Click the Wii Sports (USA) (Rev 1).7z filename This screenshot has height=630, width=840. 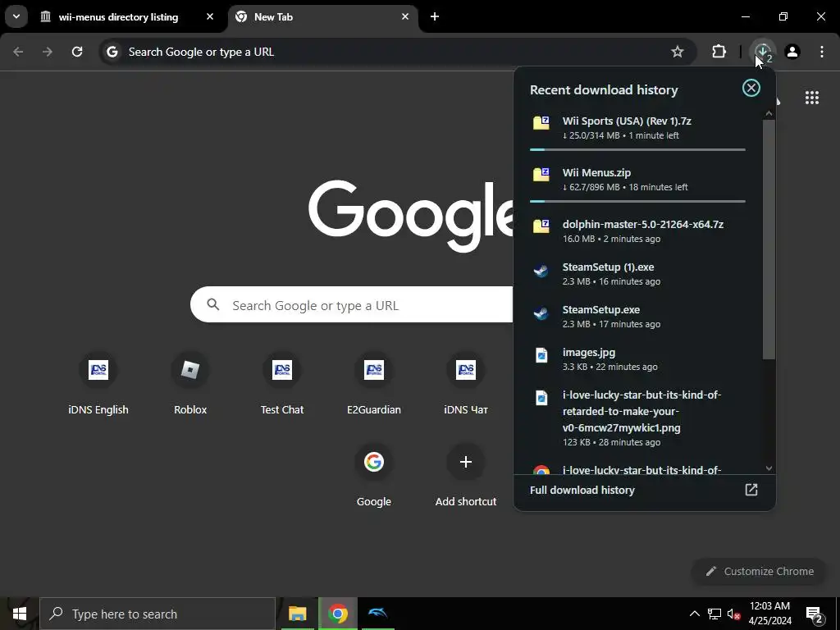pos(627,121)
